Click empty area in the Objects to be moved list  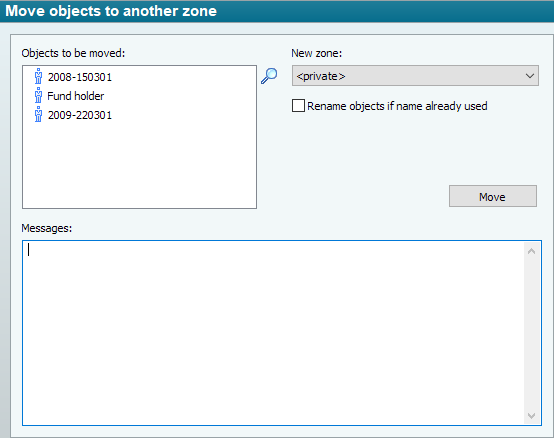point(139,166)
